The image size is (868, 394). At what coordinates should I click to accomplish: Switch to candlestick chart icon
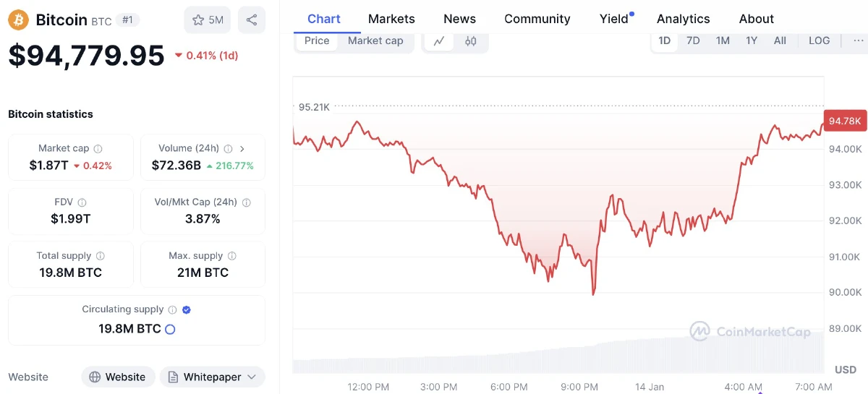click(x=471, y=41)
